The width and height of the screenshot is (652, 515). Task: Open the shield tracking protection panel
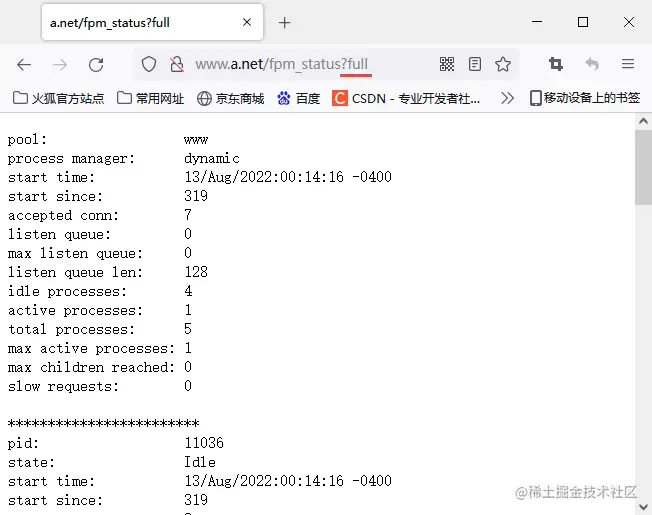point(149,64)
